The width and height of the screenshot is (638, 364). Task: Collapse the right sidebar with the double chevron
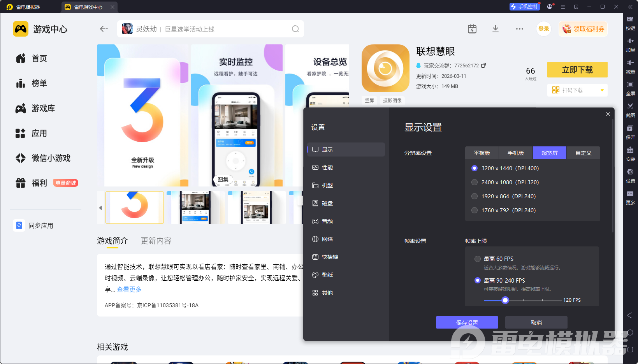tap(630, 7)
